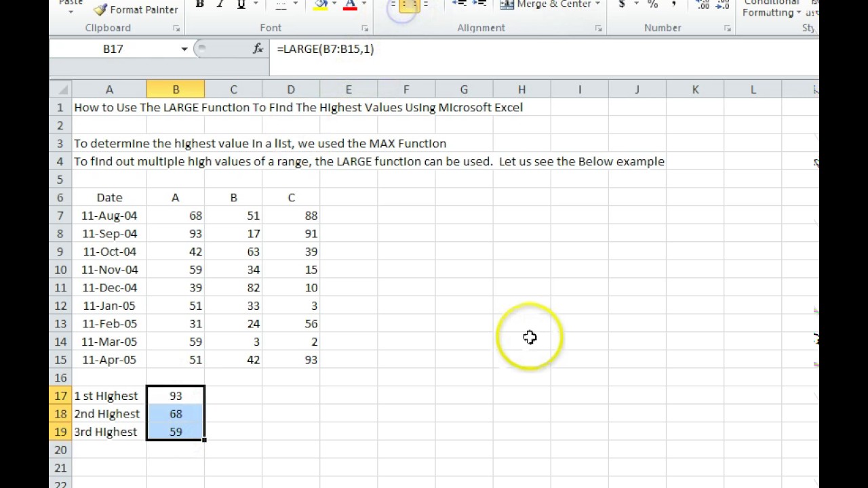
Task: Select row 17 header
Action: pos(60,396)
